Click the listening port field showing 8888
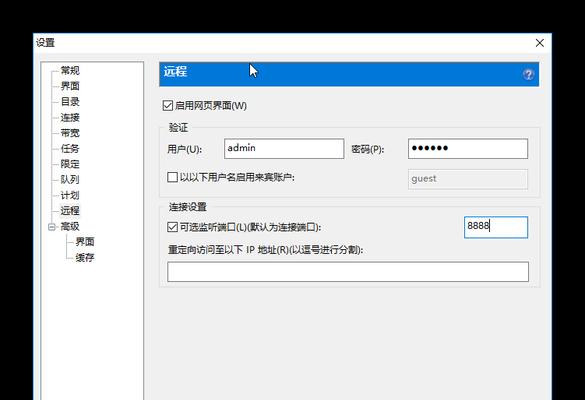 (x=496, y=227)
